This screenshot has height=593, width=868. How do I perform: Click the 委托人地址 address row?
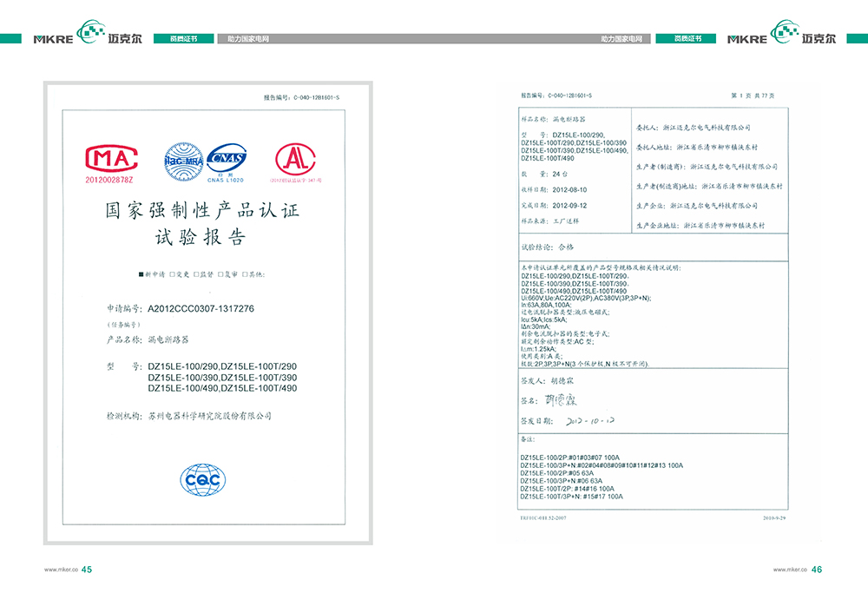[696, 148]
